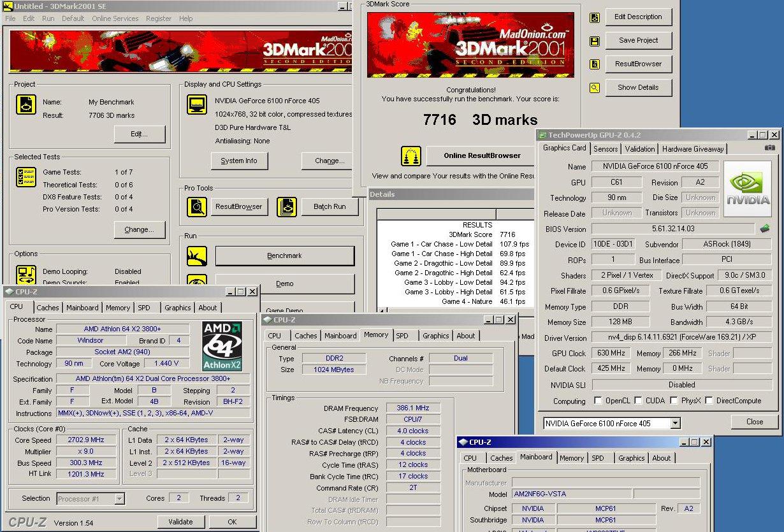Click the Selected Tests checklist icon

tap(25, 178)
